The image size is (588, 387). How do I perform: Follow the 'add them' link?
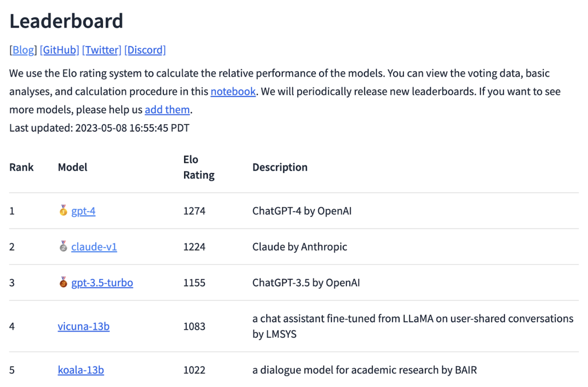click(167, 110)
